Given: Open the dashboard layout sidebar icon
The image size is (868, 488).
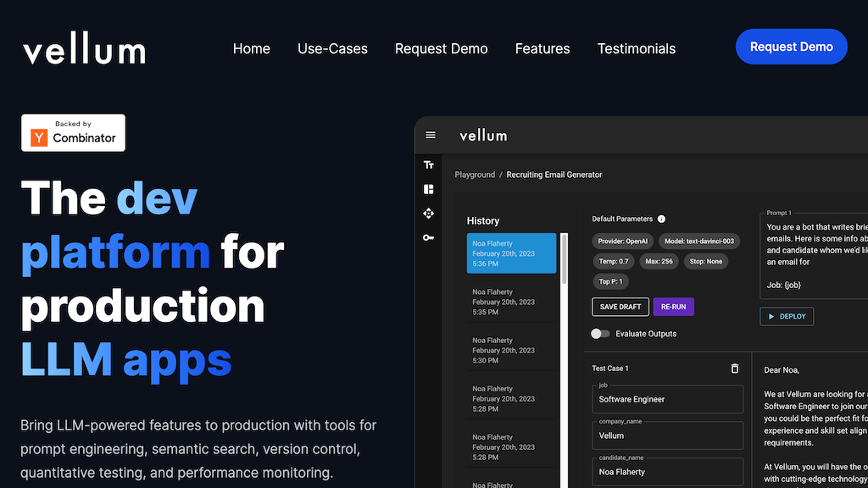Looking at the screenshot, I should coord(429,190).
